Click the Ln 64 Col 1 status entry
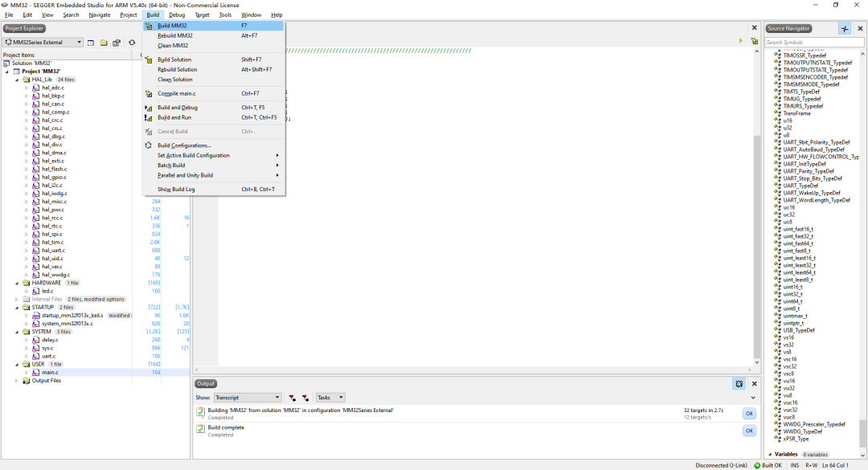 click(x=835, y=465)
